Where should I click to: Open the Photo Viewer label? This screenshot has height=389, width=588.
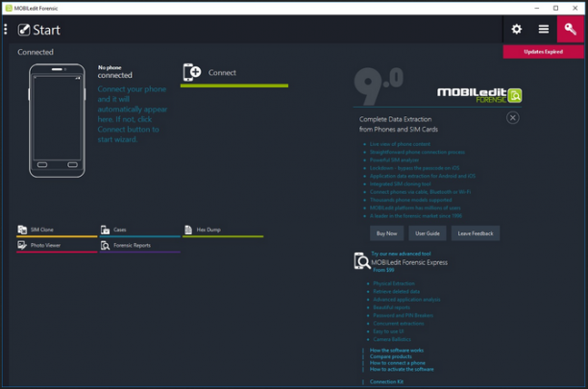(x=45, y=246)
